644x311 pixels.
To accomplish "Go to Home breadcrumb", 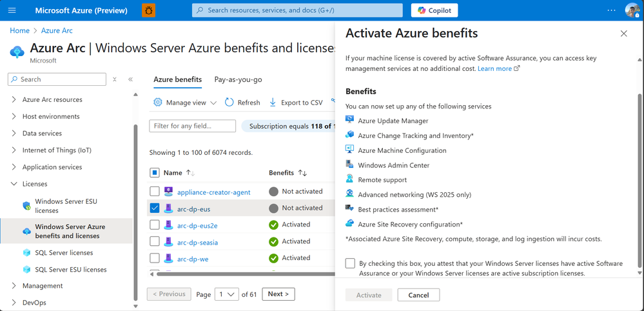I will (x=20, y=30).
